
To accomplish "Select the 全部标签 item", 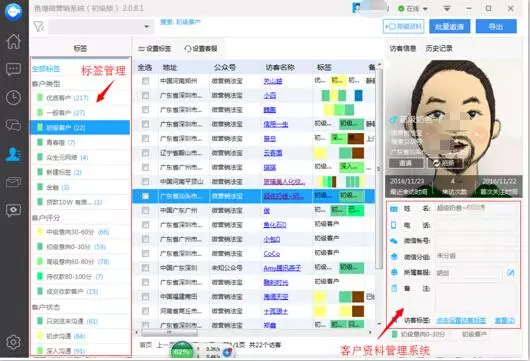I will coord(46,69).
